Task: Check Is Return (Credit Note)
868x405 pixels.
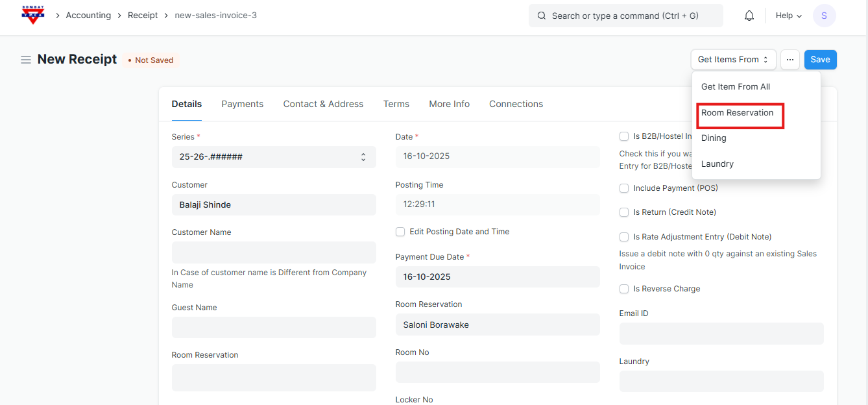Action: [624, 212]
